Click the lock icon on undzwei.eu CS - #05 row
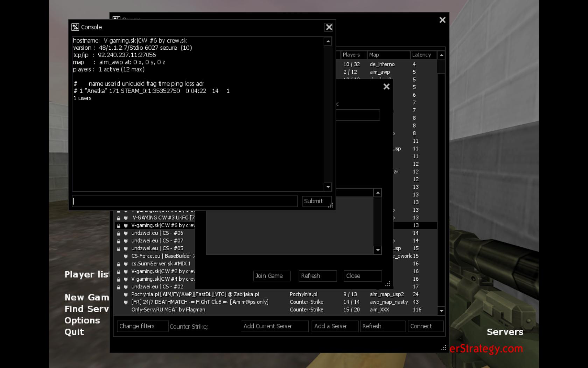Screen dimensions: 588x368 point(119,249)
